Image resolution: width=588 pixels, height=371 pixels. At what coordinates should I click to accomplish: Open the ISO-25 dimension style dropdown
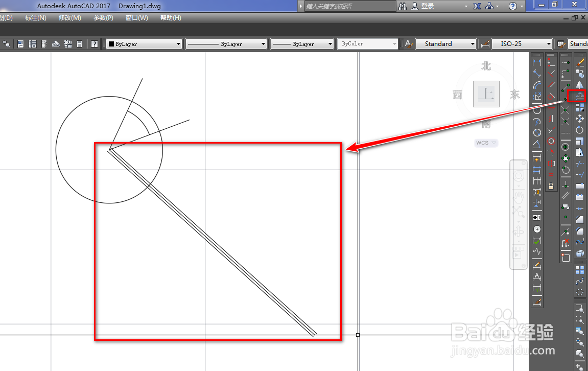click(523, 44)
